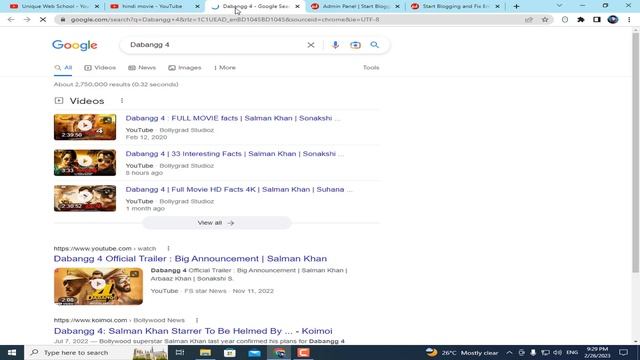The height and width of the screenshot is (360, 640).
Task: Open a new browser tab
Action: (516, 7)
